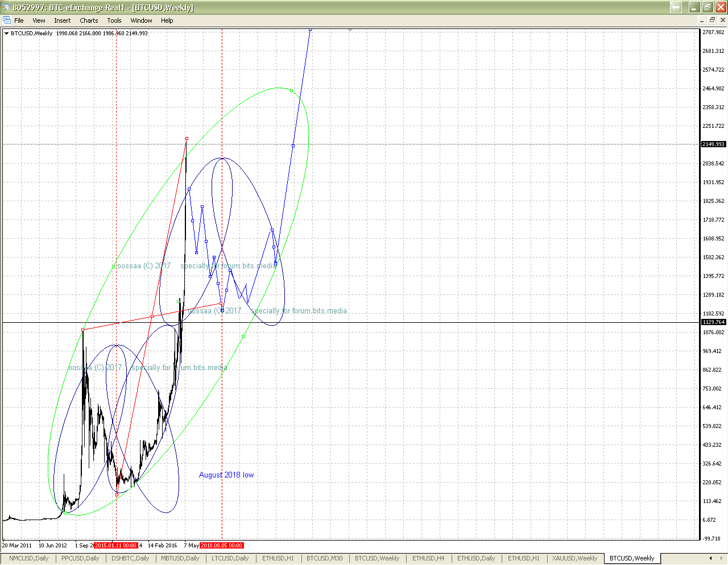The image size is (728, 565).
Task: Switch to the MBTCUSD,Daily chart tab
Action: 180,558
